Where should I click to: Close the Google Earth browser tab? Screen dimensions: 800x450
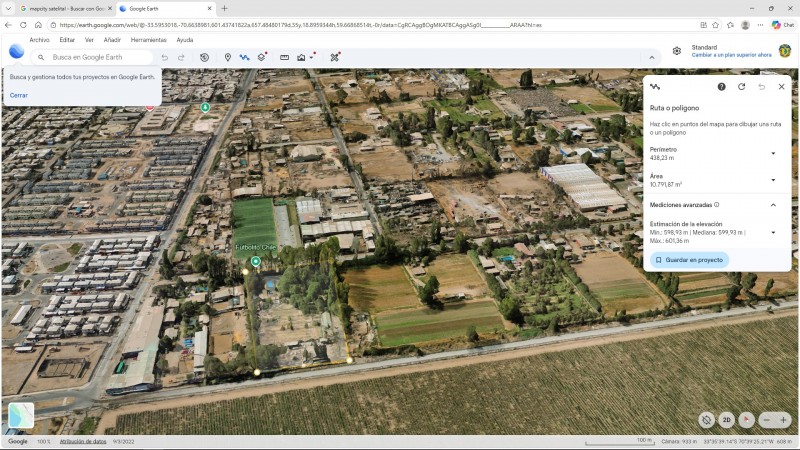coord(209,9)
